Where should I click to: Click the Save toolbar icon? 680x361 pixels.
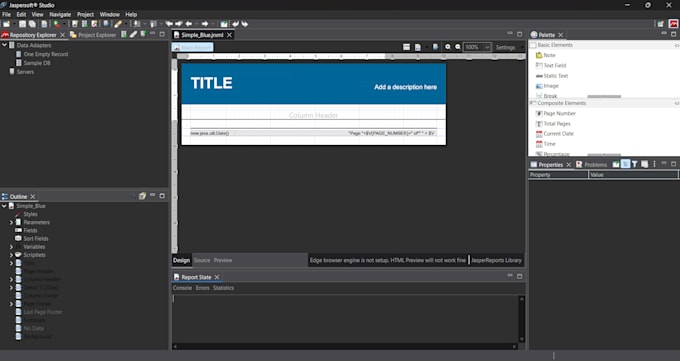click(22, 24)
